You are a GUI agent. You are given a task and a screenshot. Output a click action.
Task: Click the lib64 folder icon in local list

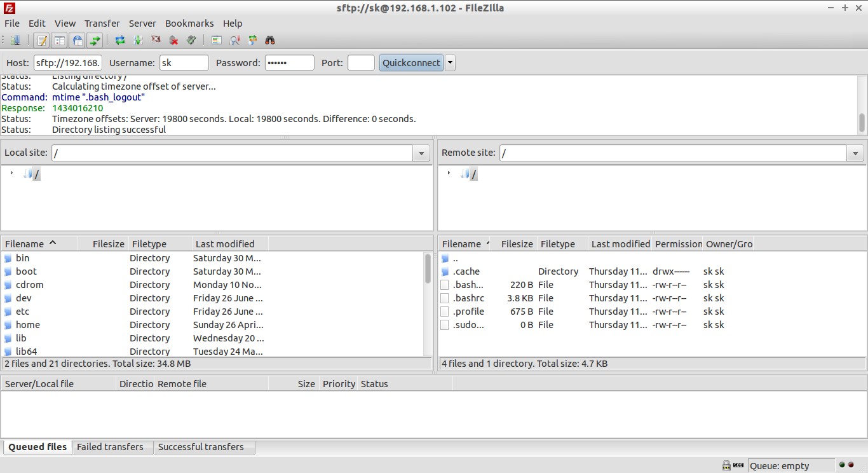pos(8,352)
